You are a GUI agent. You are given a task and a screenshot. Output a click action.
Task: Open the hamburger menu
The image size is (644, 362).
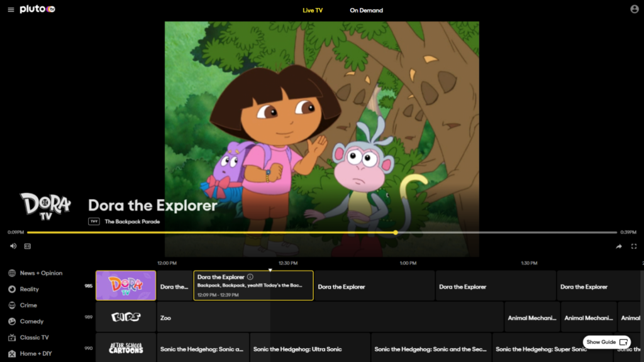(11, 10)
